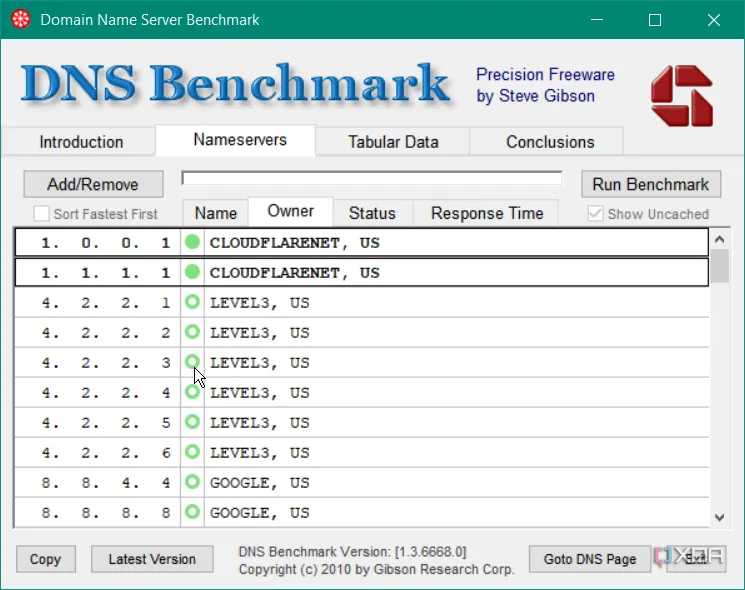Open the Tabular Data tab
745x590 pixels.
click(393, 142)
